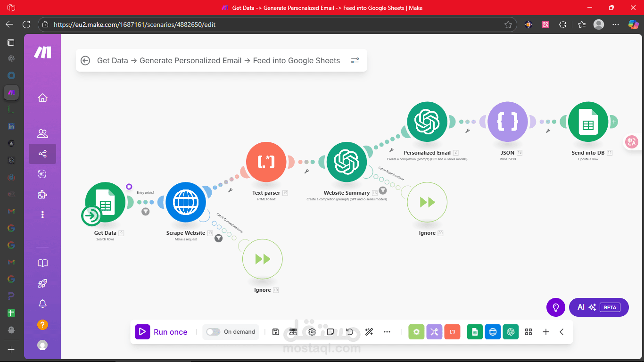Image resolution: width=644 pixels, height=362 pixels.
Task: Click the translate bubble at canvas edge
Action: (632, 141)
